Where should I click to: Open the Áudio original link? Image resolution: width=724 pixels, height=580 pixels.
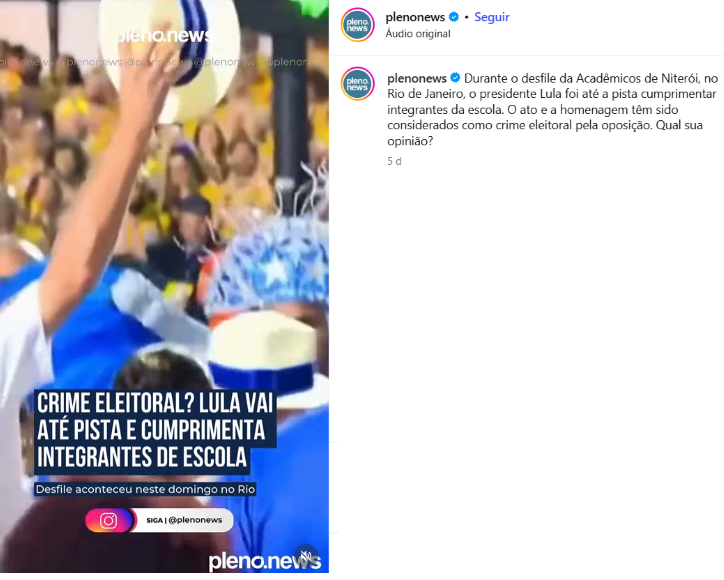tap(418, 34)
